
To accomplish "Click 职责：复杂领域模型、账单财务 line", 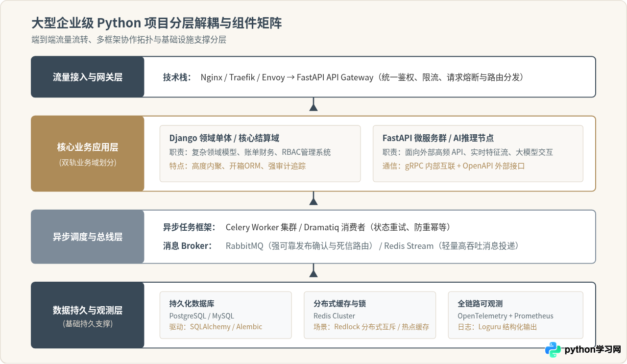I will [250, 152].
